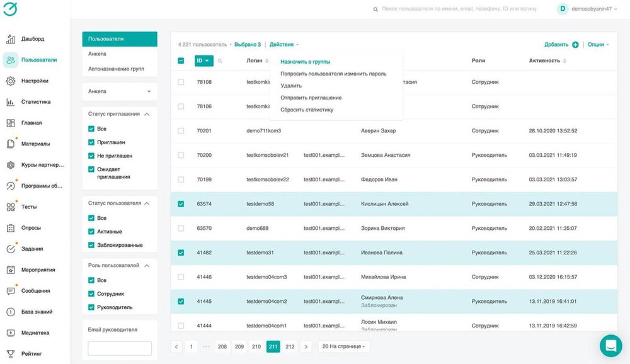Uncheck the row for user 63574

(x=181, y=204)
